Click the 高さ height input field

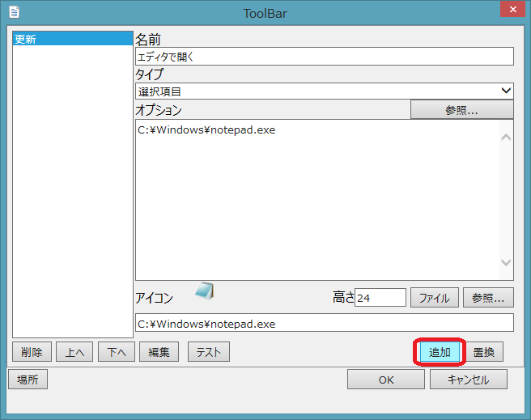click(x=380, y=298)
